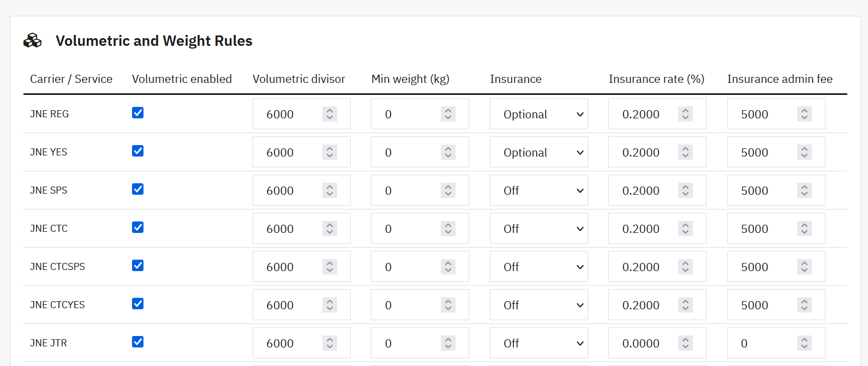Disable volumetric for JNE CTCYES
Image resolution: width=868 pixels, height=366 pixels.
[137, 304]
